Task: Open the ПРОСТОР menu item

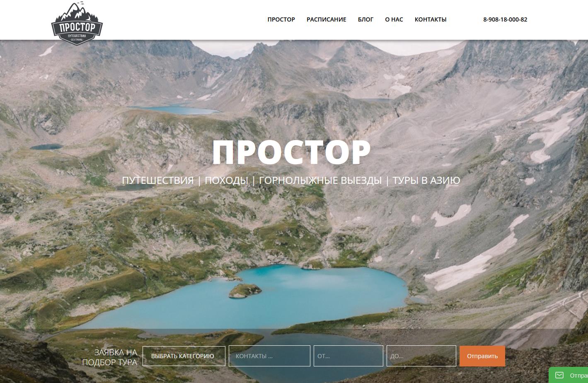Action: coord(281,19)
